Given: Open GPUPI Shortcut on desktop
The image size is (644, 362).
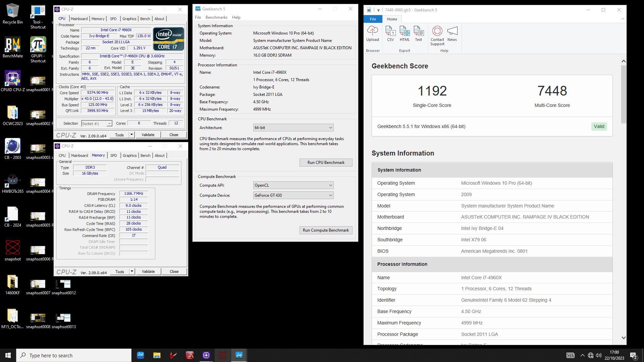Looking at the screenshot, I should tap(38, 50).
